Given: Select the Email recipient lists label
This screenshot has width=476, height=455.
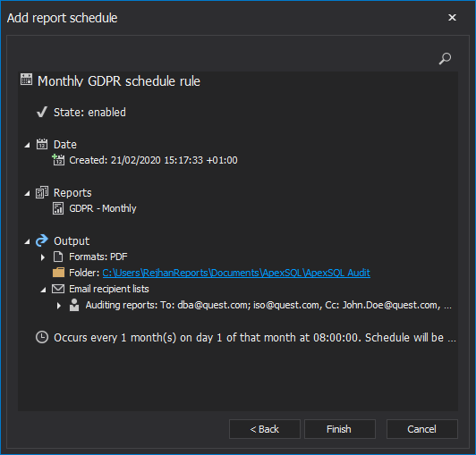Looking at the screenshot, I should coord(109,289).
